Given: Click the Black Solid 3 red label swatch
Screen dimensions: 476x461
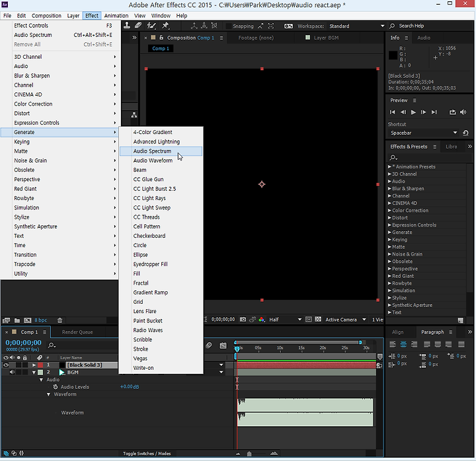Looking at the screenshot, I should coord(40,365).
